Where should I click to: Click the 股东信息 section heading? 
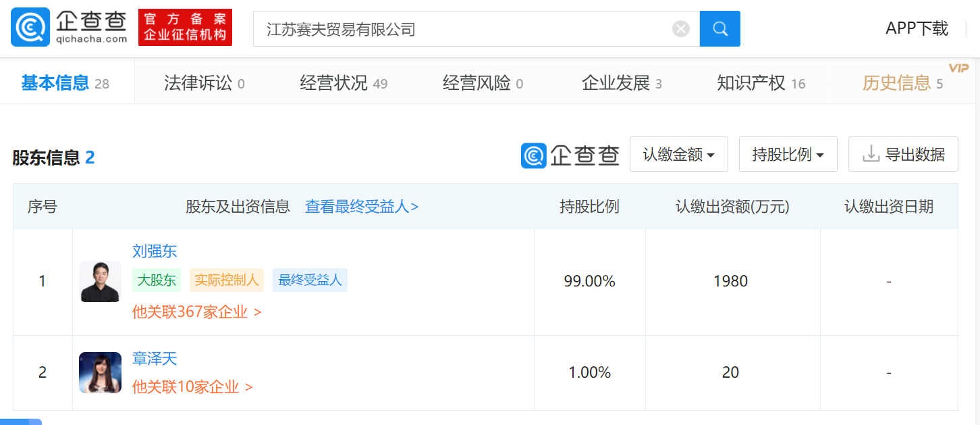[x=53, y=158]
